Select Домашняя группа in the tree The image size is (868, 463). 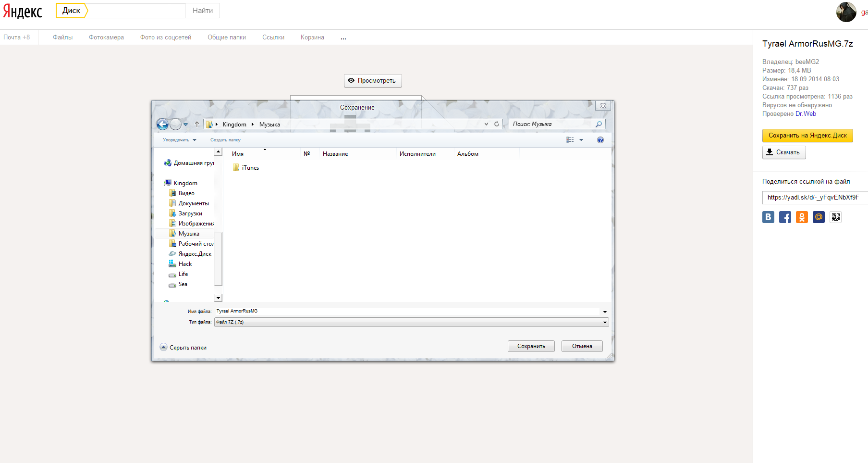tap(189, 163)
